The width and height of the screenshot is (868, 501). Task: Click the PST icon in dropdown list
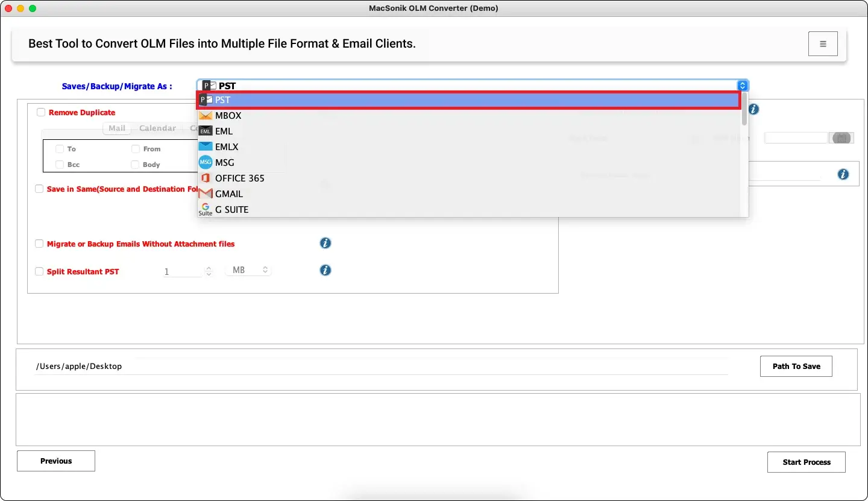(206, 100)
